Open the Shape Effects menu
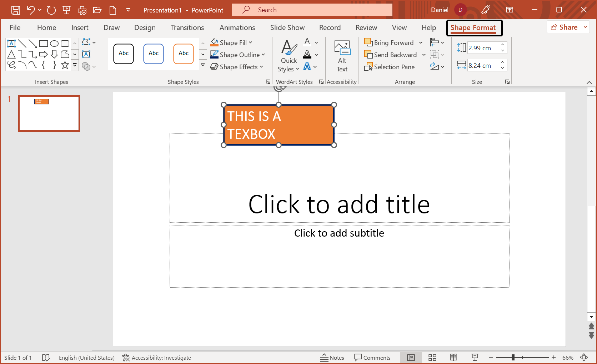Viewport: 597px width, 364px height. tap(237, 67)
